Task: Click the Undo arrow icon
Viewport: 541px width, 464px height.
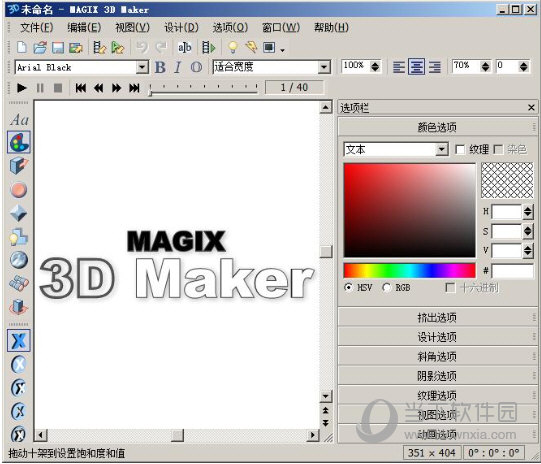Action: (142, 47)
